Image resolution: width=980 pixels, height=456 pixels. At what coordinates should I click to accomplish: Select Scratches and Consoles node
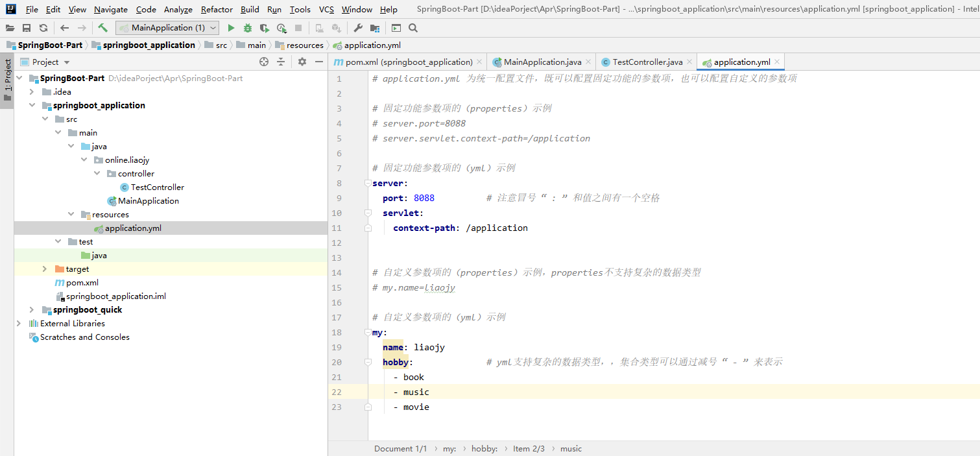point(85,337)
